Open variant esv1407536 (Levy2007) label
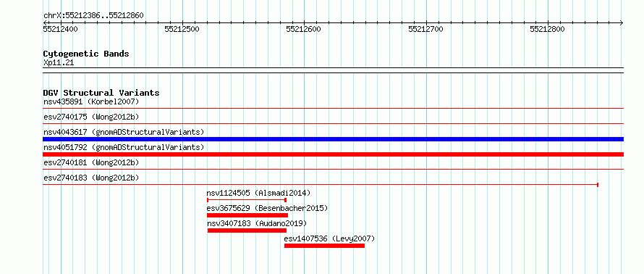The height and width of the screenshot is (274, 644). click(x=329, y=238)
